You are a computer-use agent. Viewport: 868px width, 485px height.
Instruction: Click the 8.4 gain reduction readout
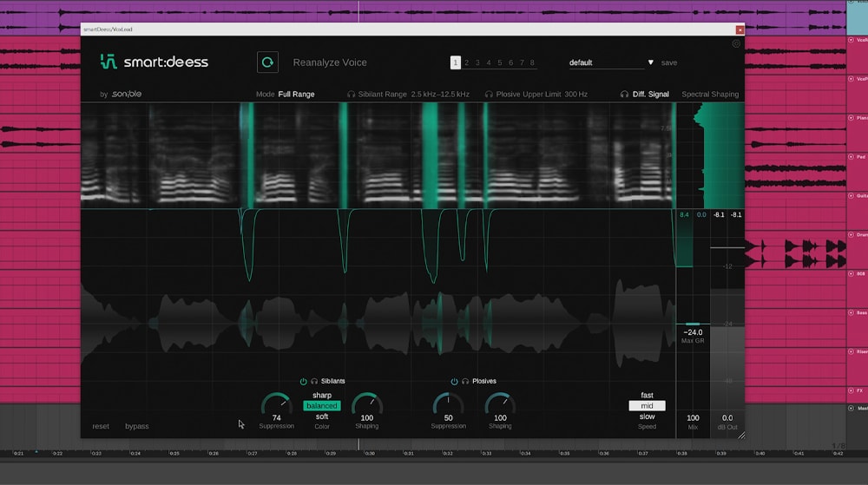pos(684,214)
